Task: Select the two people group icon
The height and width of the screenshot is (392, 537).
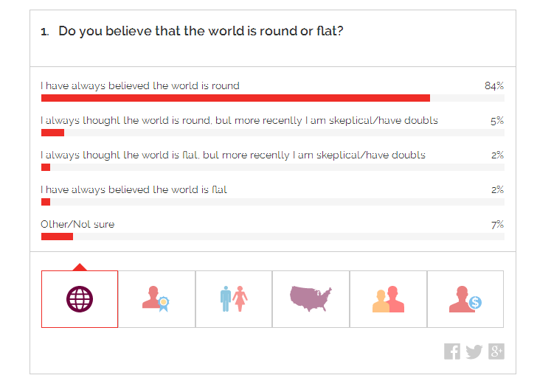Action: pos(388,298)
